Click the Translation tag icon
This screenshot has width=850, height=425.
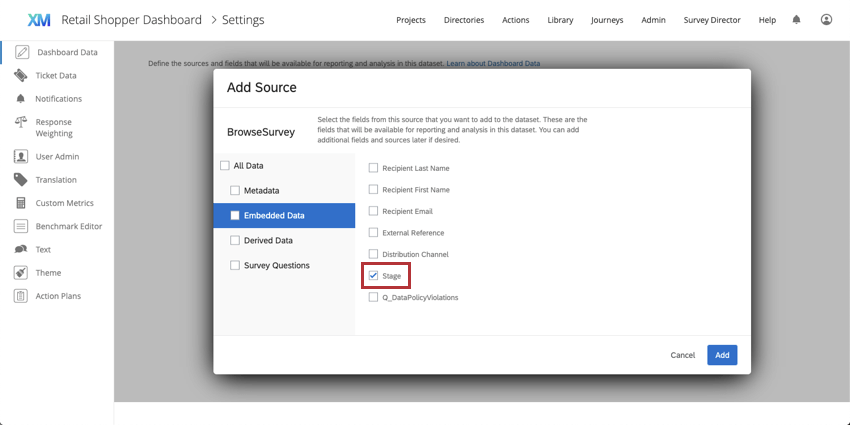coord(21,179)
